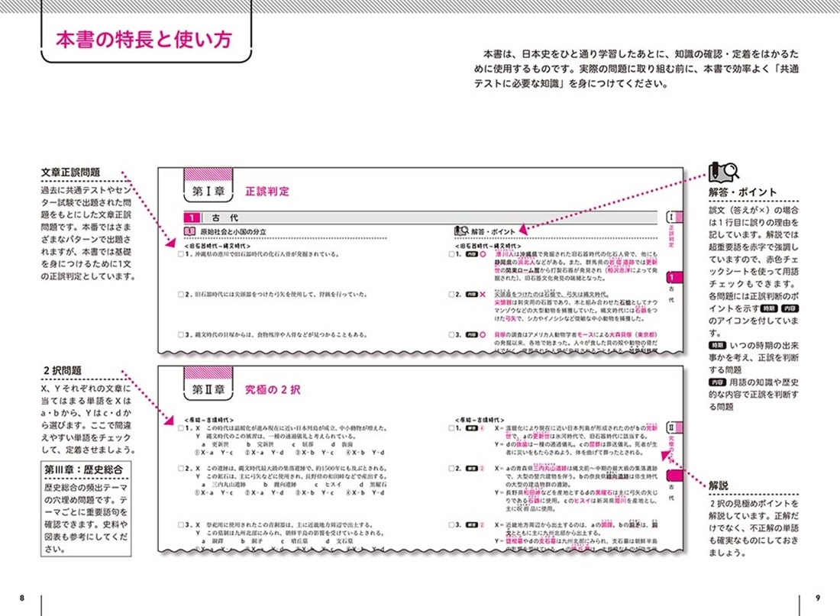The image size is (840, 616).
Task: Click the pink 究極の2択 chapter title
Action: pyautogui.click(x=272, y=389)
